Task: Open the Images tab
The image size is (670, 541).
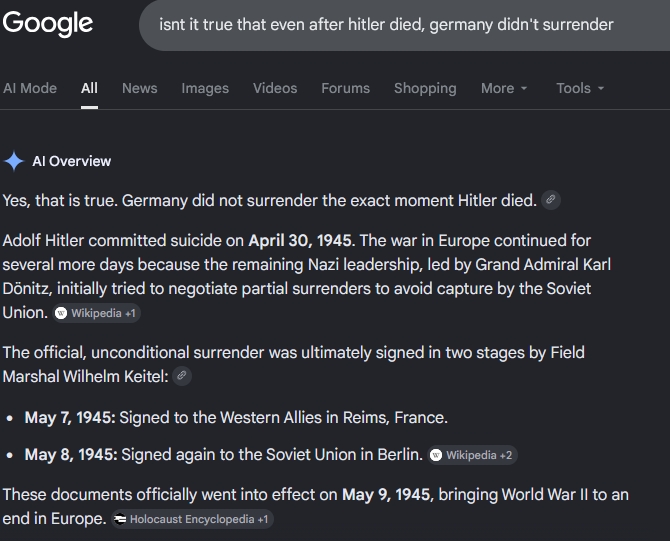Action: point(205,88)
